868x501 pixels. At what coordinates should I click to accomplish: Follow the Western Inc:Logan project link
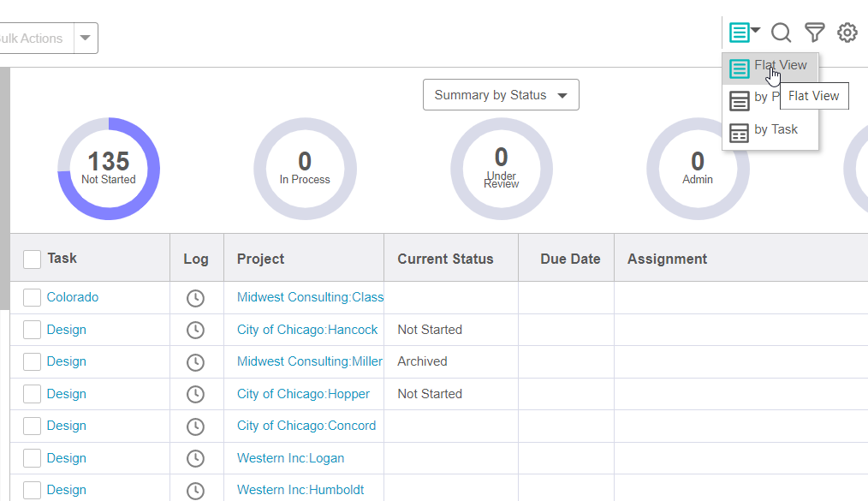pyautogui.click(x=289, y=458)
